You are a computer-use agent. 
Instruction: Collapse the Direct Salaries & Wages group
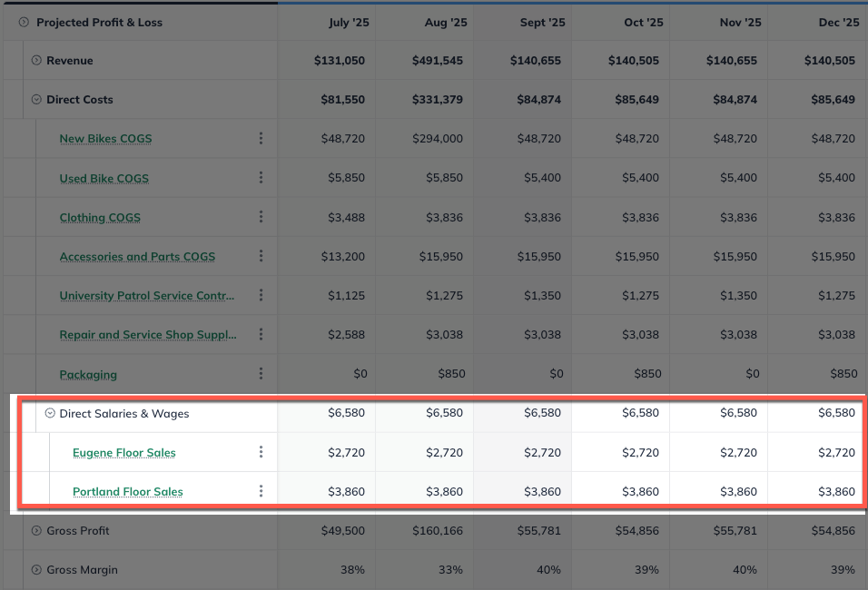(x=50, y=413)
